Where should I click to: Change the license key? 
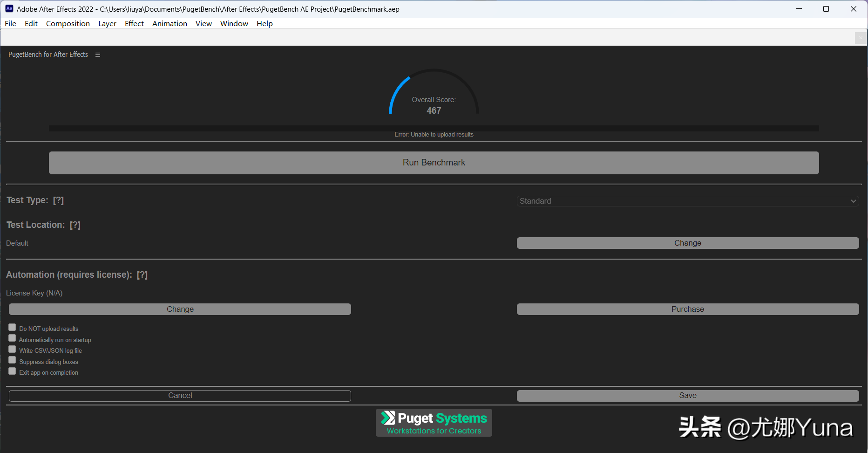(180, 309)
